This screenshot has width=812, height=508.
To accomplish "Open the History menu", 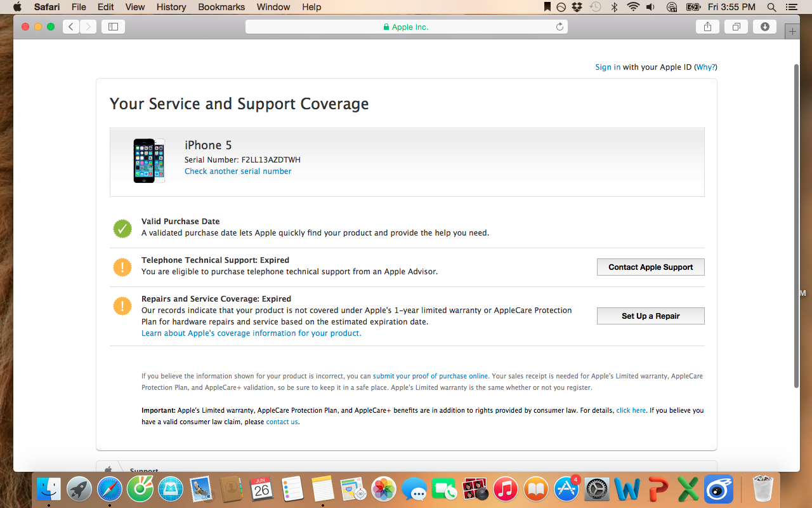I will [171, 7].
